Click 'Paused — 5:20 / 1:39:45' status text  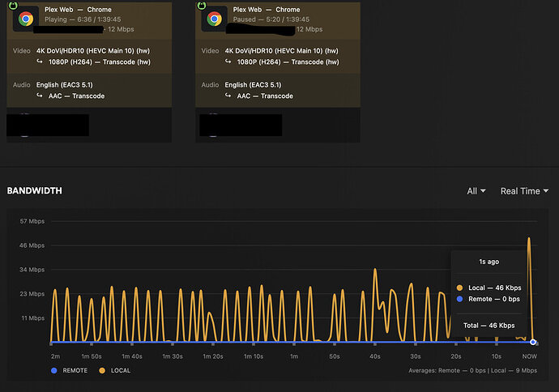pyautogui.click(x=271, y=19)
